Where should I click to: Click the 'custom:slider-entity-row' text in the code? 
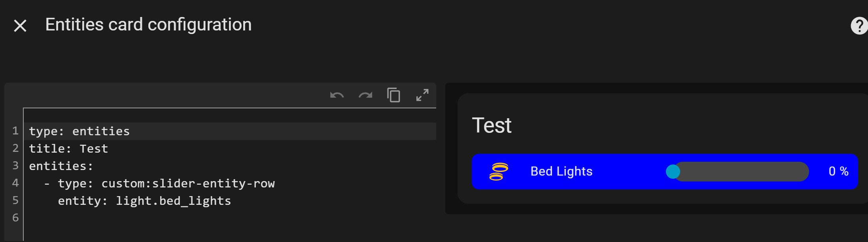click(x=188, y=183)
